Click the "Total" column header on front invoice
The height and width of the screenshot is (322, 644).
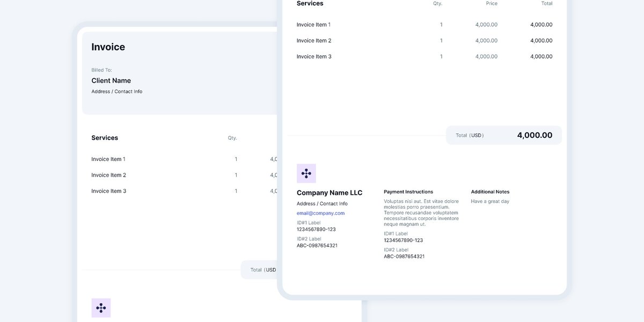pyautogui.click(x=546, y=4)
